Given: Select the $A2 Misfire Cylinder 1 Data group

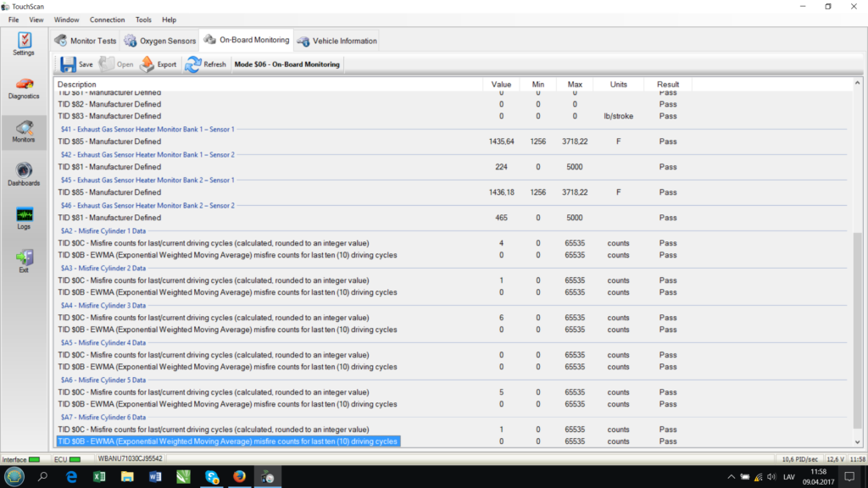Looking at the screenshot, I should point(103,230).
